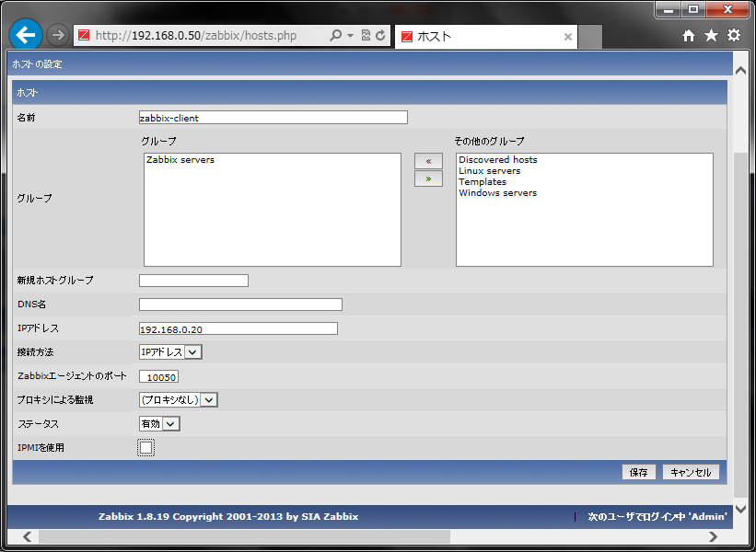Click the browser forward arrow button
Viewport: 756px width, 552px height.
pyautogui.click(x=58, y=35)
